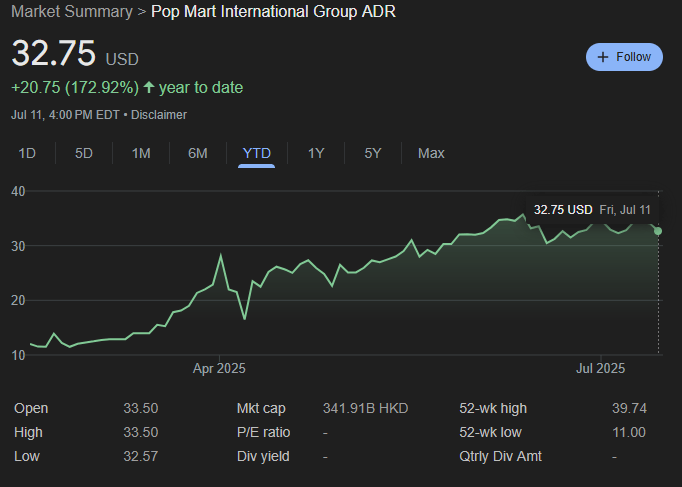Click the green data point on Jul 11
The height and width of the screenshot is (487, 682).
point(658,231)
